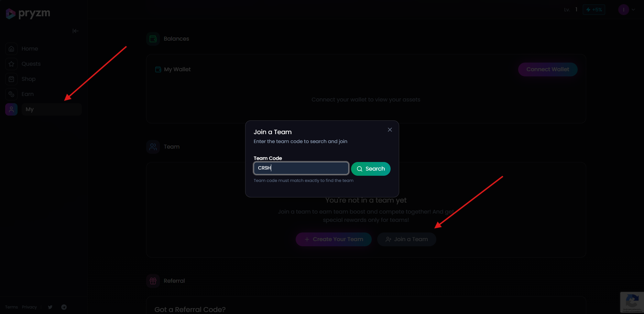Select the My profile icon

(x=11, y=109)
